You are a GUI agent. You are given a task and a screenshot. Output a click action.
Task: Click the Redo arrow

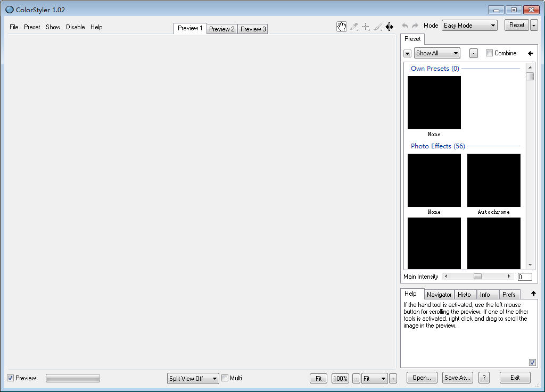415,26
